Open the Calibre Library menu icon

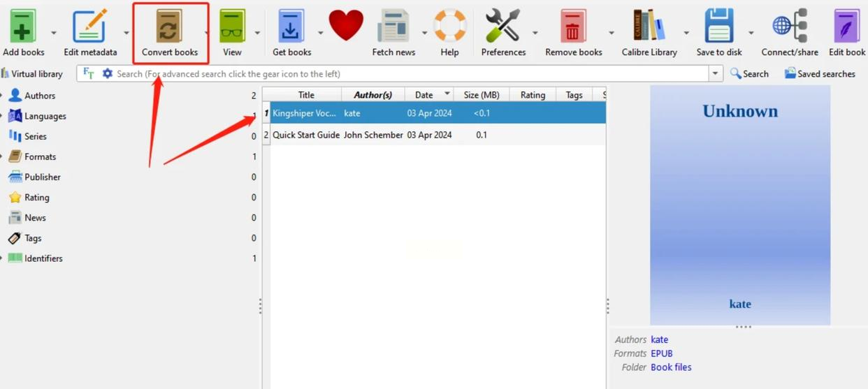tap(649, 26)
